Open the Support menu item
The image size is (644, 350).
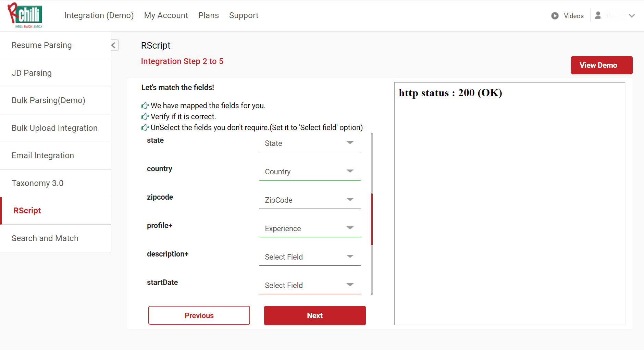click(244, 15)
